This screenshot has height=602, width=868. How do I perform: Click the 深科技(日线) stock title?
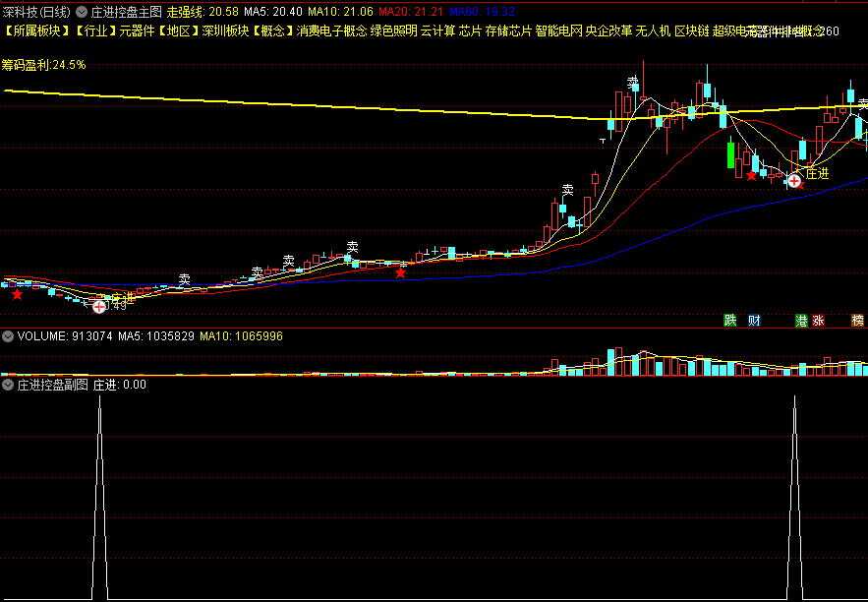36,12
